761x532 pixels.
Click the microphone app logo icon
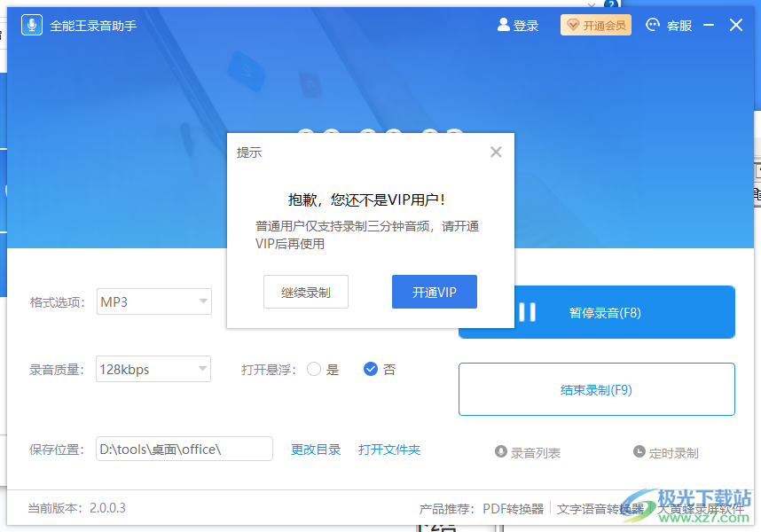(x=31, y=25)
